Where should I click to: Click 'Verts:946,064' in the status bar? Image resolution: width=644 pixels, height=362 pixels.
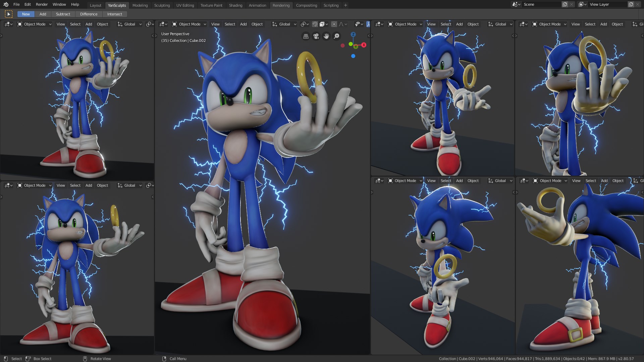(x=490, y=359)
